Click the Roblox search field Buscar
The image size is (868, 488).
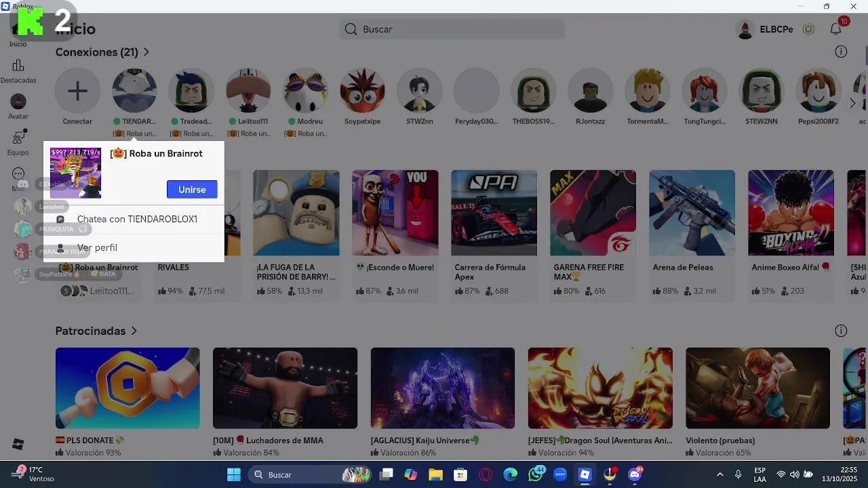click(x=452, y=29)
